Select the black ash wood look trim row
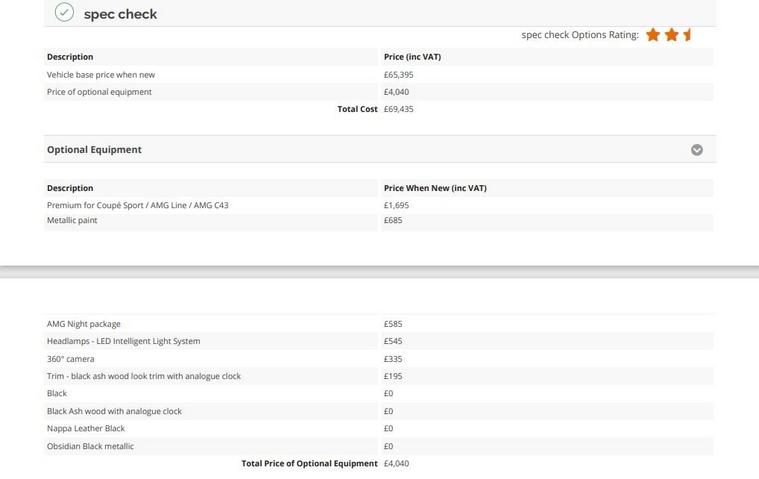 point(143,376)
